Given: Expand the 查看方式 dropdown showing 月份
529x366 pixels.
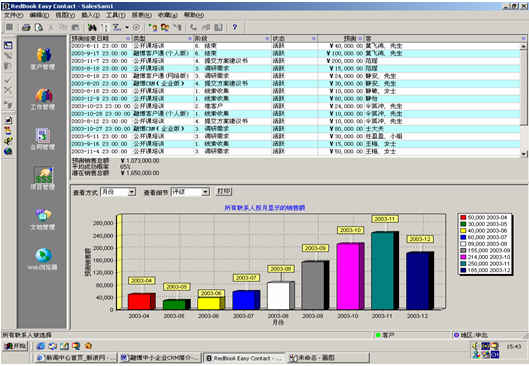Looking at the screenshot, I should (132, 192).
